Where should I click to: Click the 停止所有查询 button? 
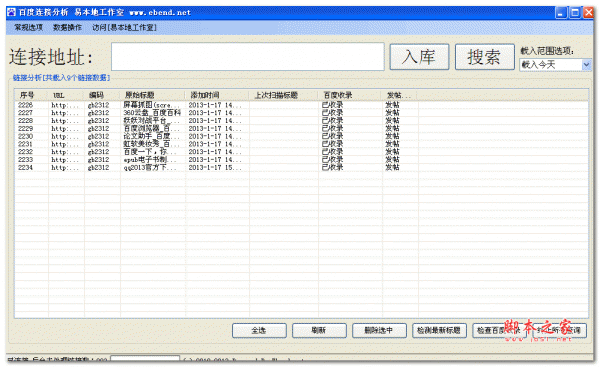coord(559,330)
